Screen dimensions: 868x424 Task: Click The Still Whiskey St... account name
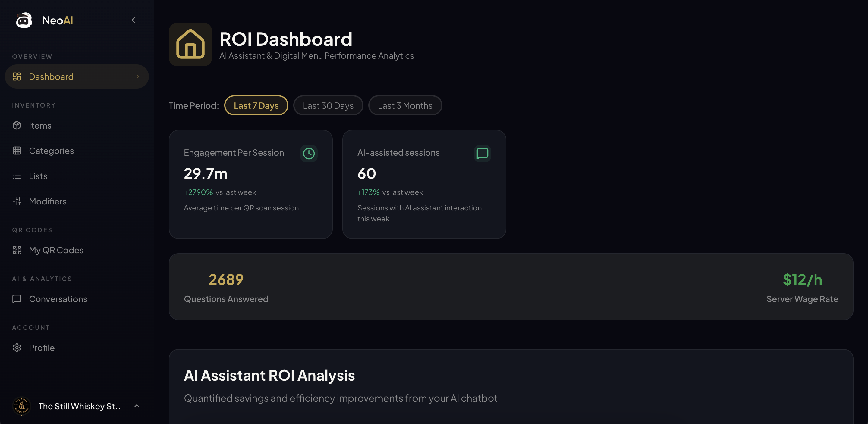(79, 406)
